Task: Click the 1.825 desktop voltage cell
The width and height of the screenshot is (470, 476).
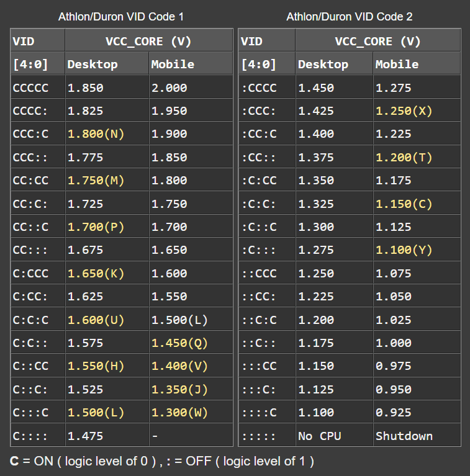Action: 107,111
